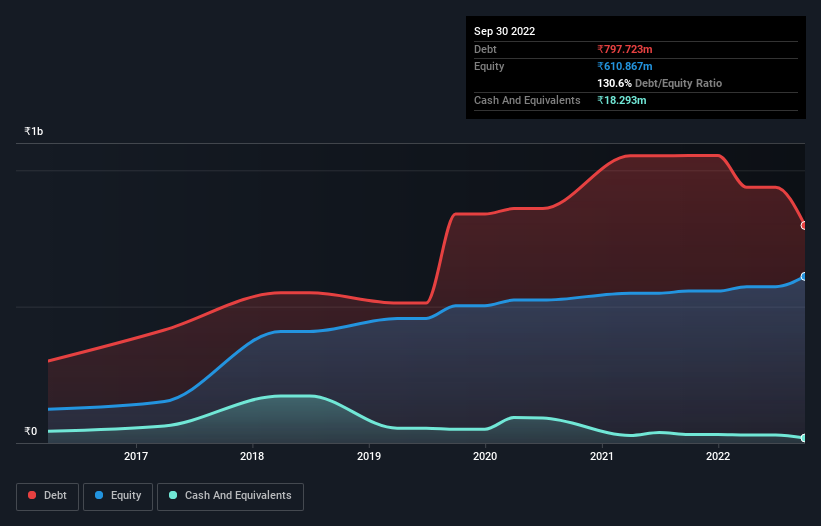Toggle the Cash And Equivalents legend button
The image size is (821, 526).
click(x=230, y=496)
